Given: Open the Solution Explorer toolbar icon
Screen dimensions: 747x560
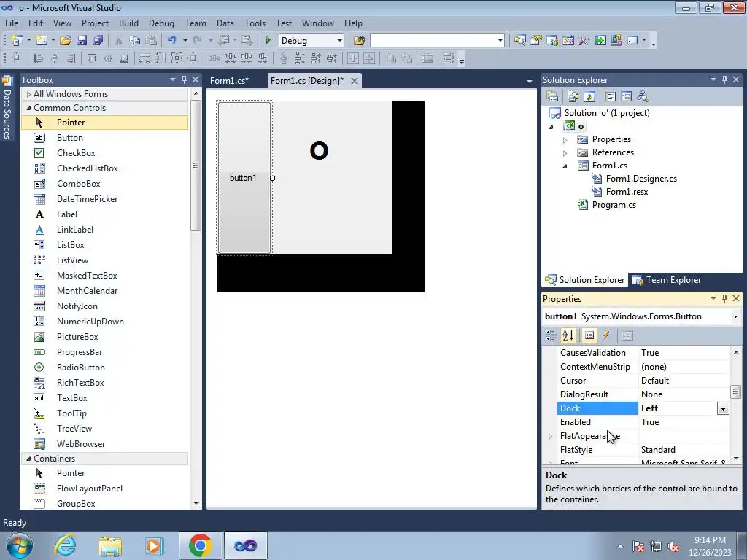Looking at the screenshot, I should point(519,41).
